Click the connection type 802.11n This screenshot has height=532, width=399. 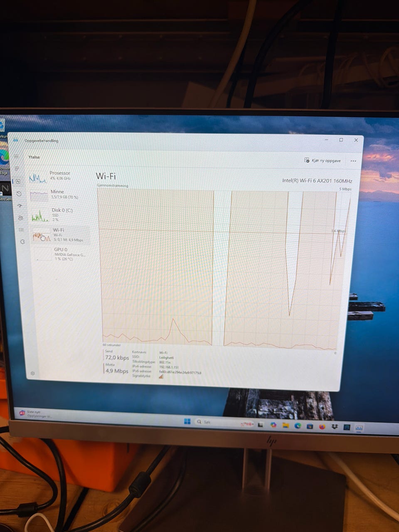click(165, 362)
